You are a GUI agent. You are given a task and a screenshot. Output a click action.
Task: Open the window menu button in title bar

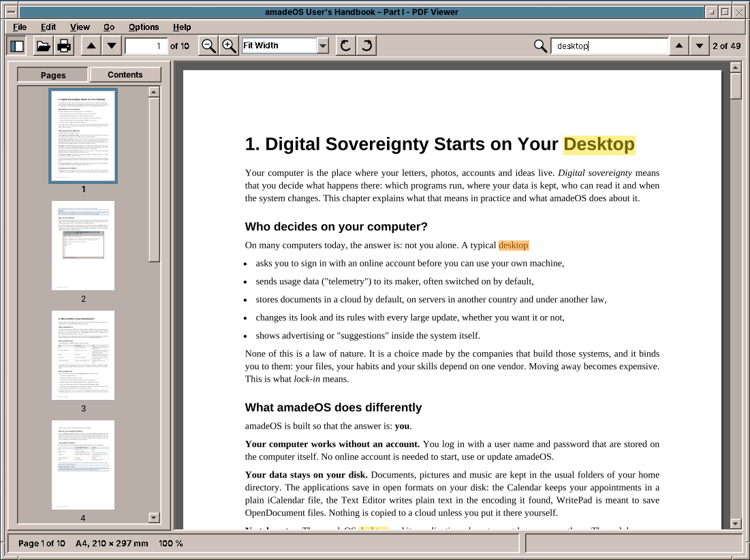click(12, 12)
